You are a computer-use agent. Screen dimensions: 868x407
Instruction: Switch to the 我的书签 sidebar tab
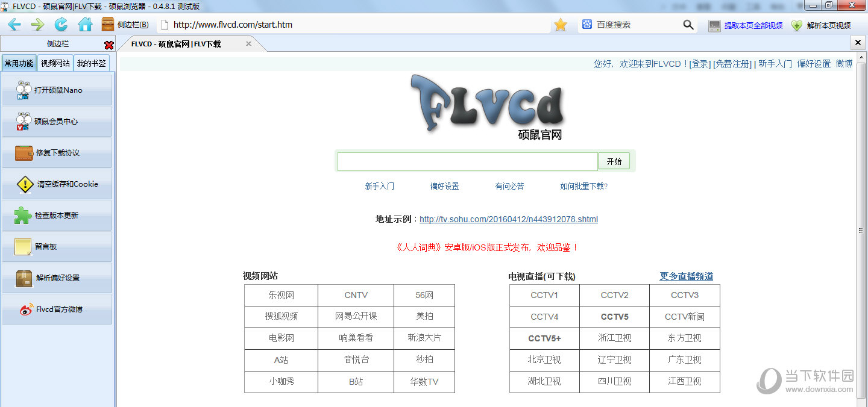tap(92, 63)
